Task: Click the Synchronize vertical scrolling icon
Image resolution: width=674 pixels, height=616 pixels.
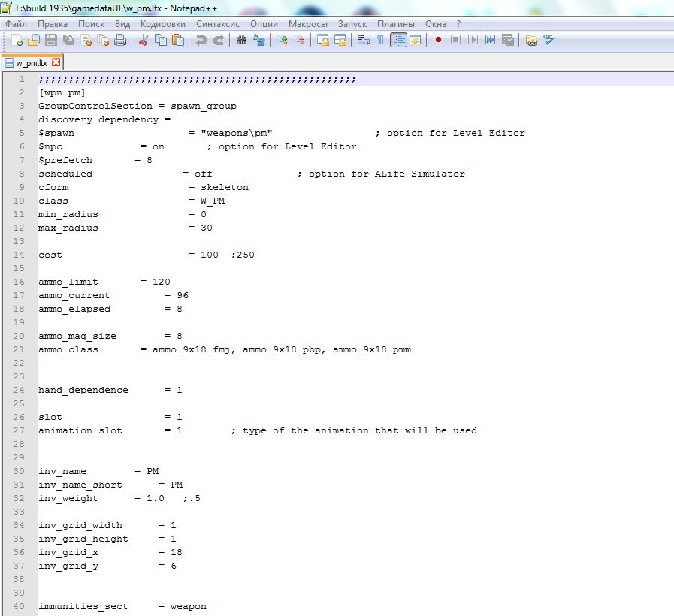Action: [x=323, y=41]
